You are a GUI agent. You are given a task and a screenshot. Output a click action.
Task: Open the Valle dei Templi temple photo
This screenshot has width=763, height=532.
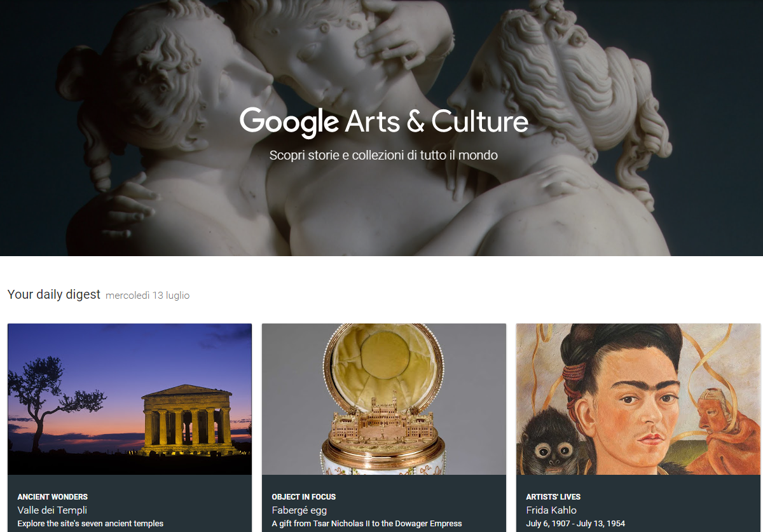[x=130, y=399]
